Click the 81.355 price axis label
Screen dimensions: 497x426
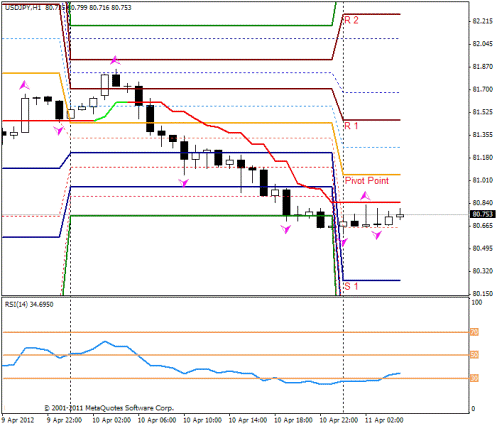tap(483, 135)
